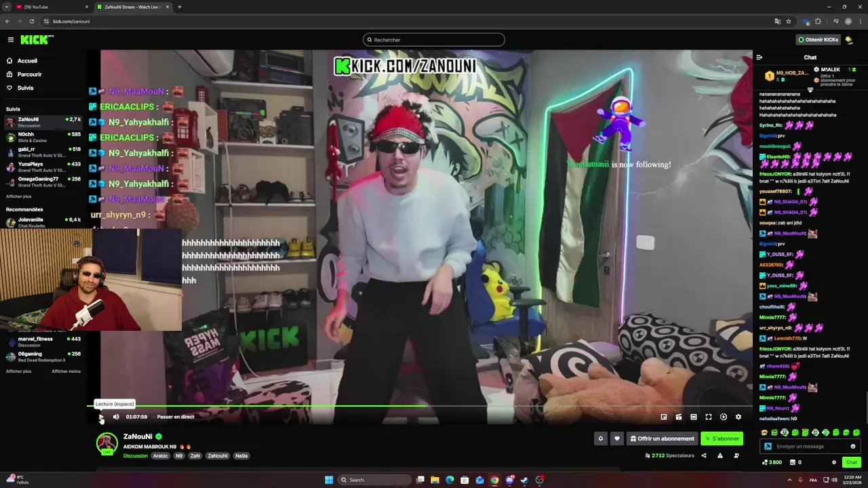This screenshot has width=868, height=488.
Task: Expand followed channels with Afficher plus under Suivis
Action: pyautogui.click(x=18, y=197)
